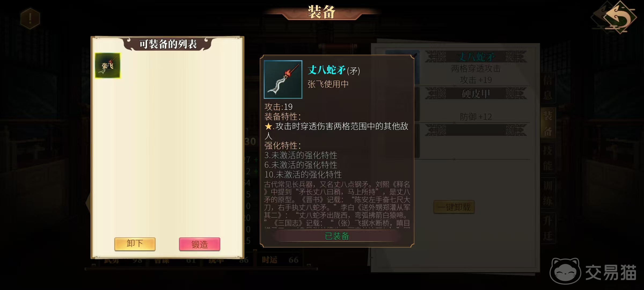Click the 可装备的列表 header
This screenshot has width=644, height=290.
pyautogui.click(x=168, y=44)
